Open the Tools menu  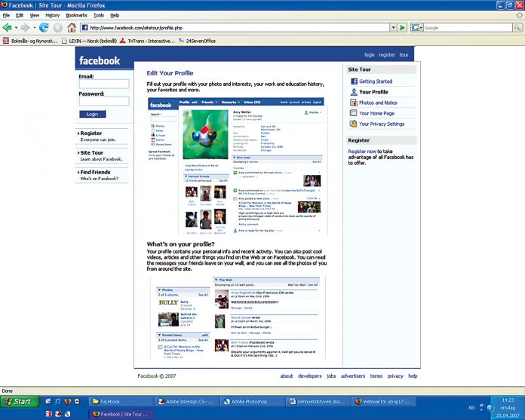(98, 15)
